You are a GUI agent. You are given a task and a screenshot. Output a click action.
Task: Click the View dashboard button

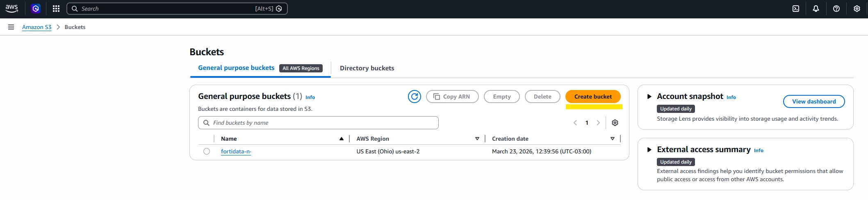(814, 101)
